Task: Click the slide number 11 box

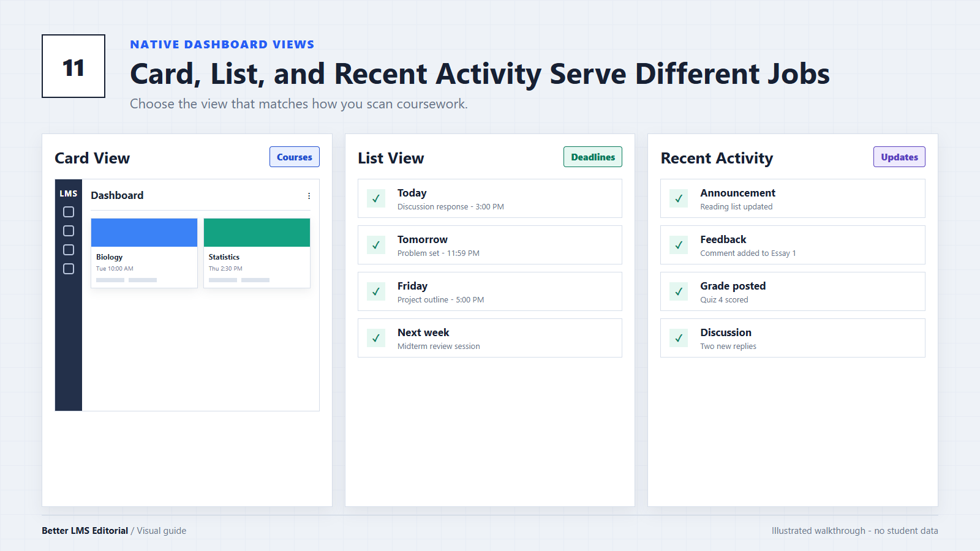Action: tap(73, 66)
